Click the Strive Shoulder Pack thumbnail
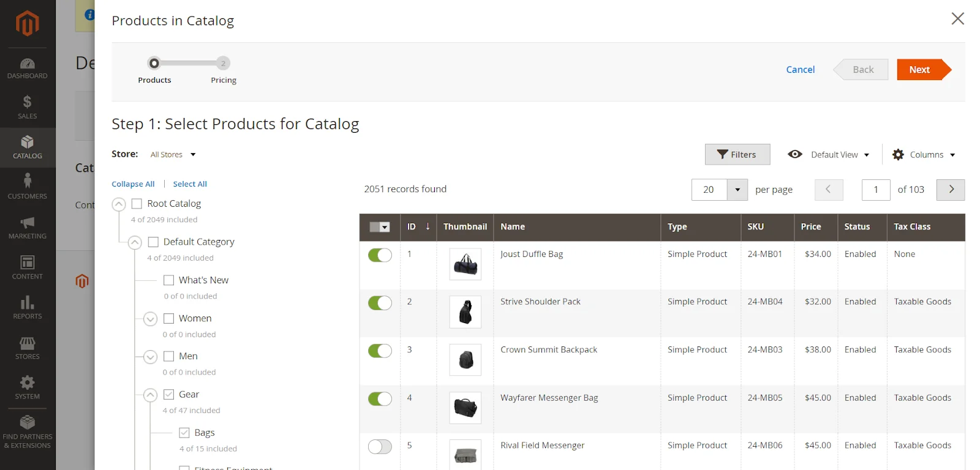980x470 pixels. coord(466,312)
